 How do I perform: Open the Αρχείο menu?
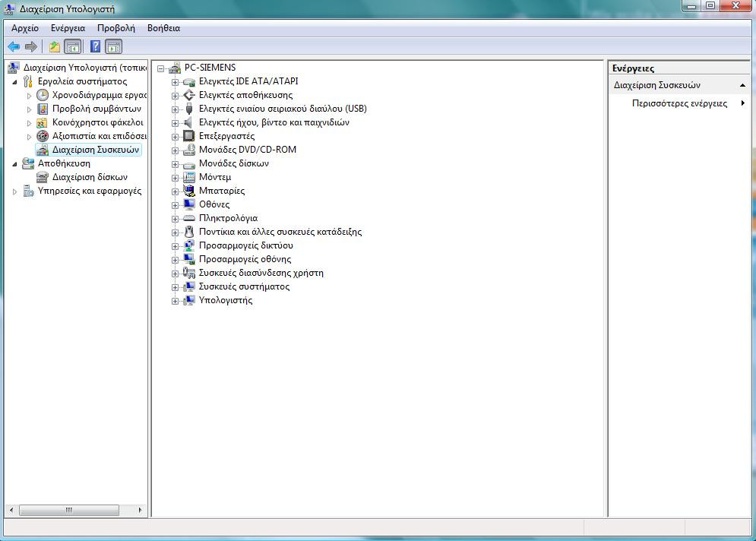click(25, 28)
